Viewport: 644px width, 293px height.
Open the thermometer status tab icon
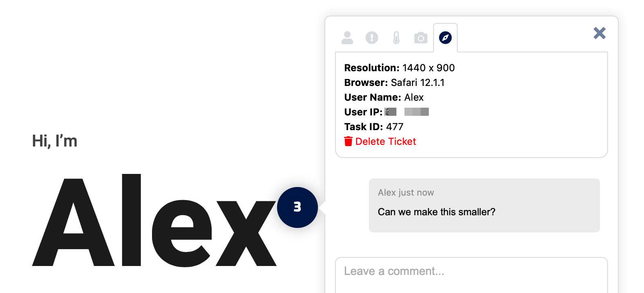tap(396, 38)
